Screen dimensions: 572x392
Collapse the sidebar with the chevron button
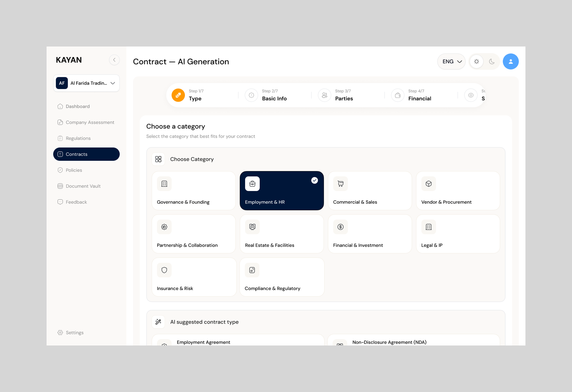point(114,60)
